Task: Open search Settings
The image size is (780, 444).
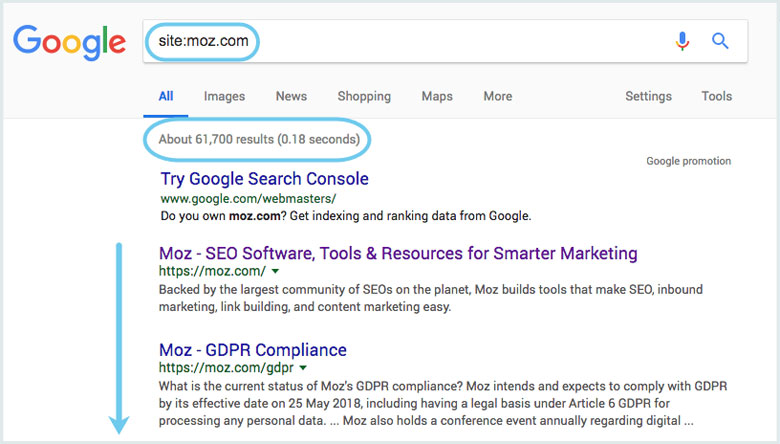Action: tap(648, 96)
